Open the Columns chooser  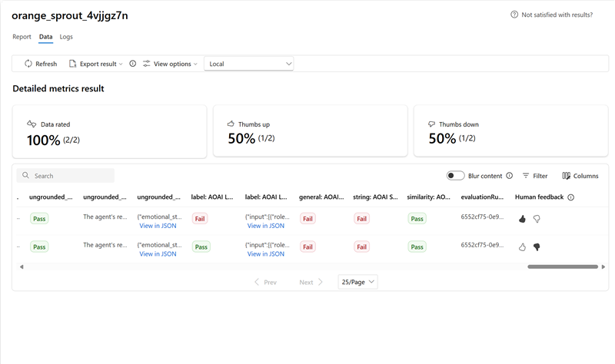point(580,176)
